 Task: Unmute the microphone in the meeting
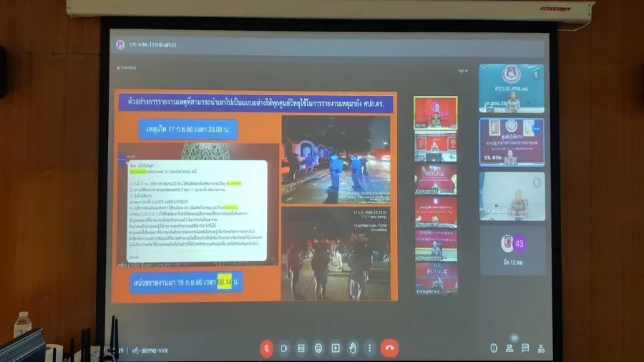click(x=266, y=348)
